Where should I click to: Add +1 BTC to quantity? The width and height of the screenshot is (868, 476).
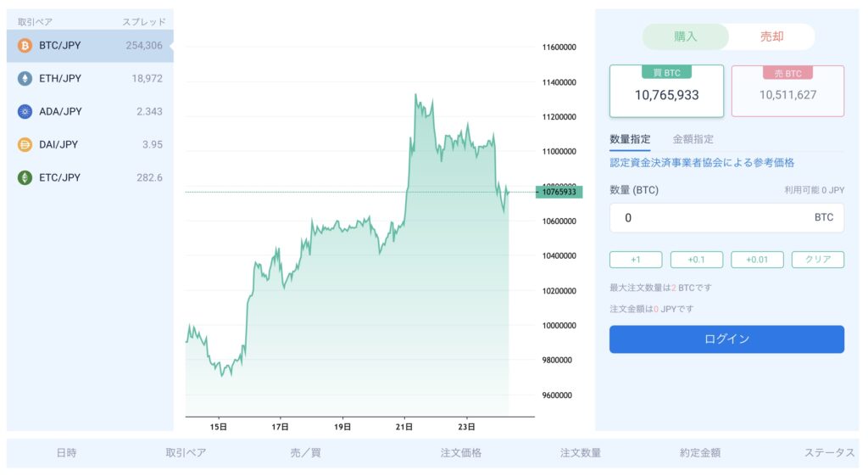(636, 260)
